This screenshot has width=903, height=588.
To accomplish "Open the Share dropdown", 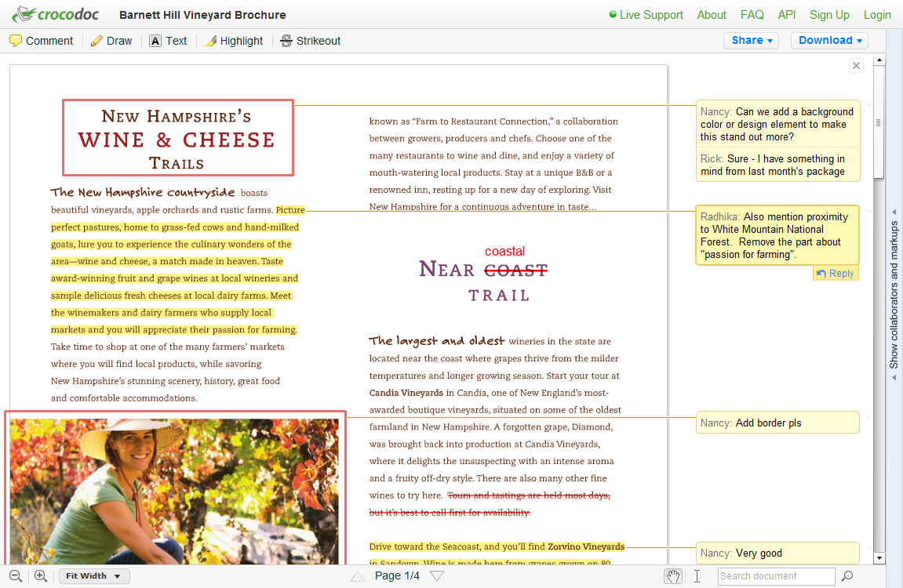I will coord(752,40).
